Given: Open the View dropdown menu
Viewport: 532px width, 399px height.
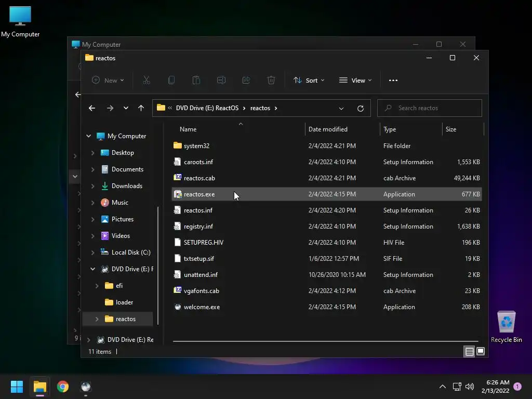Looking at the screenshot, I should pyautogui.click(x=355, y=81).
